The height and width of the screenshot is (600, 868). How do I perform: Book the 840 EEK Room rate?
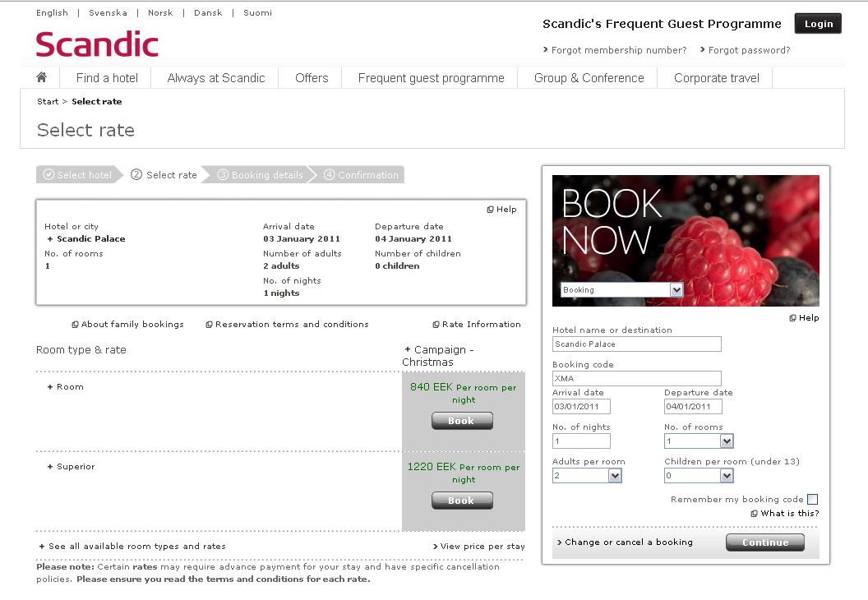(x=462, y=421)
